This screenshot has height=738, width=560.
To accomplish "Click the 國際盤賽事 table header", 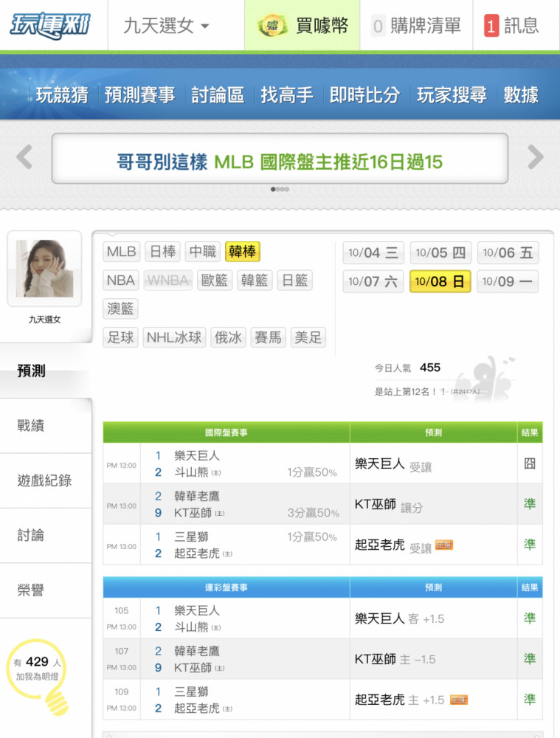I will (x=227, y=432).
